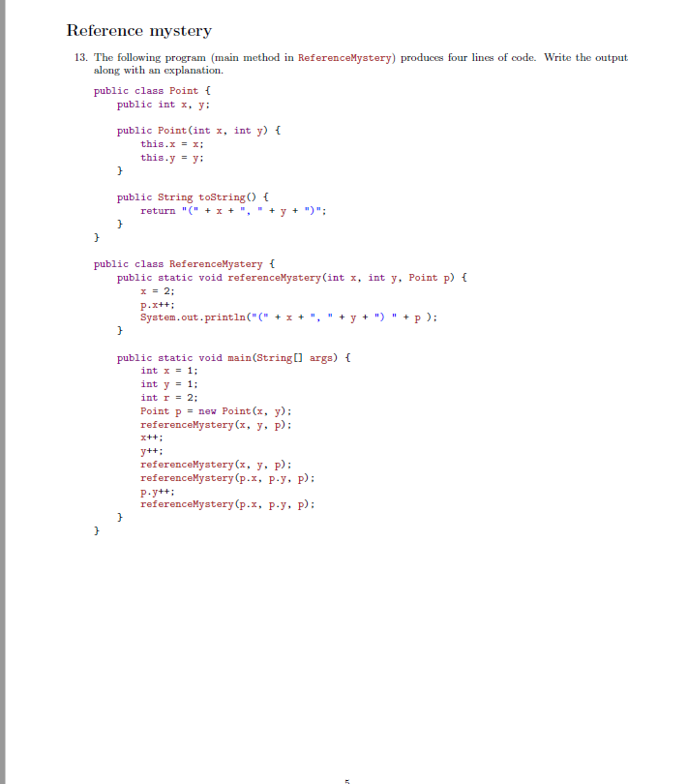Click the constructor line 'public Point(int x, int y) {'

[x=199, y=131]
